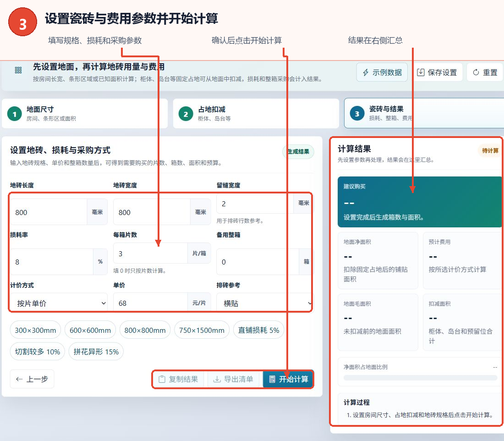The image size is (504, 441).
Task: Click hint text 用于排砖行数参考。
Action: pos(240,221)
